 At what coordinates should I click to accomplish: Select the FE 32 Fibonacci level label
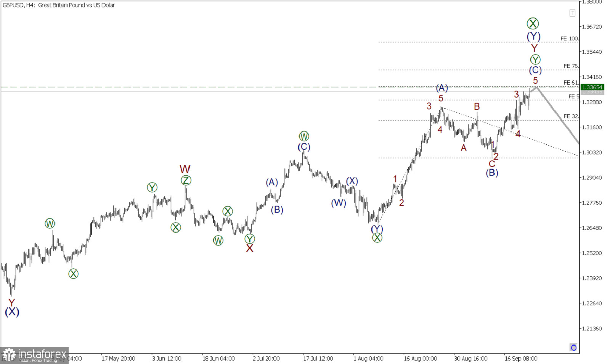click(571, 116)
